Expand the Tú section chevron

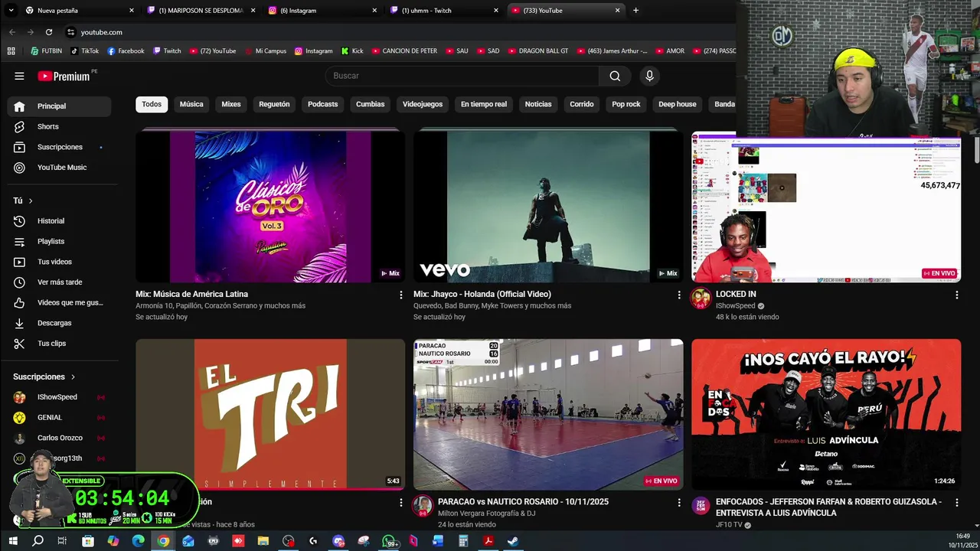pos(31,201)
